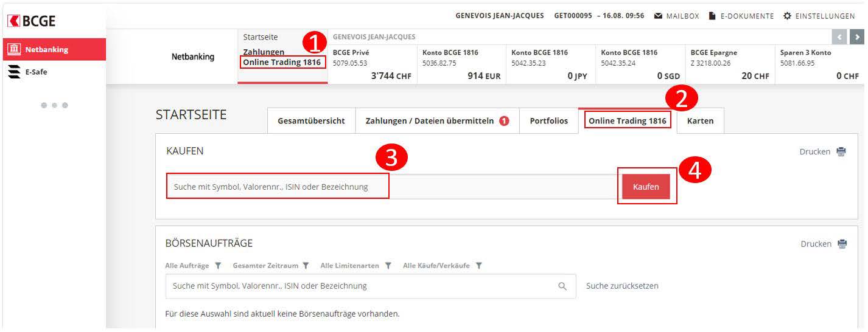Open the Alle Limitenarten filter

[x=355, y=266]
